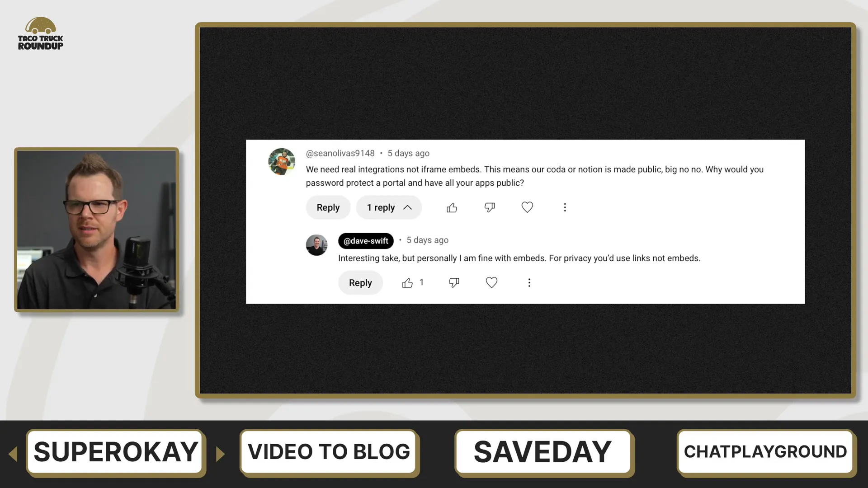
Task: Click the like button on @dave-swift reply
Action: 407,282
